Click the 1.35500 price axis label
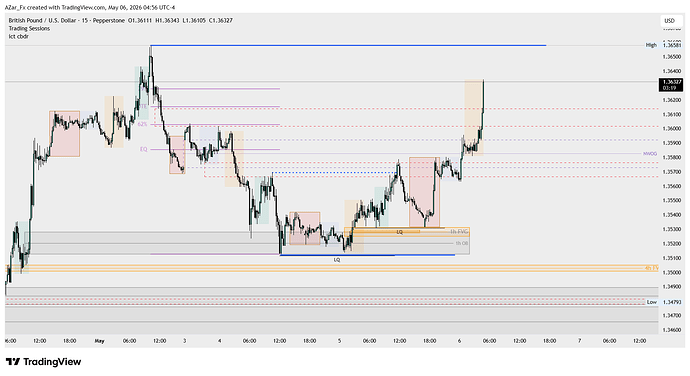690x376 pixels. [672, 200]
